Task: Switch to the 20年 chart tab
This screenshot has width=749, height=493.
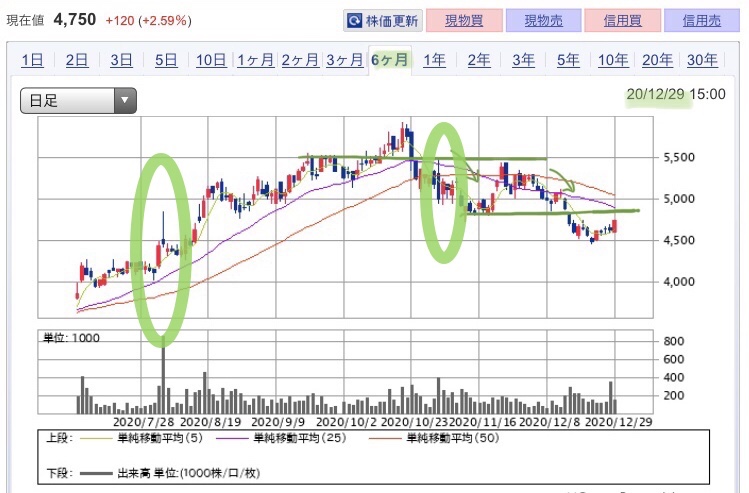Action: pos(657,60)
